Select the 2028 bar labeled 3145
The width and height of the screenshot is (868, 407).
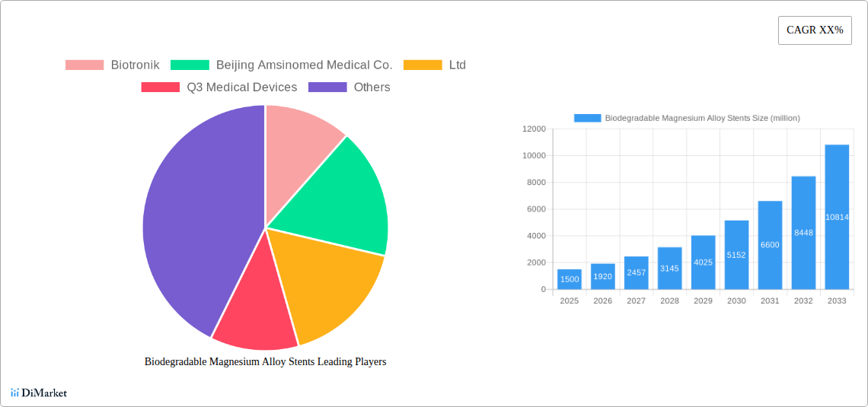pos(669,268)
